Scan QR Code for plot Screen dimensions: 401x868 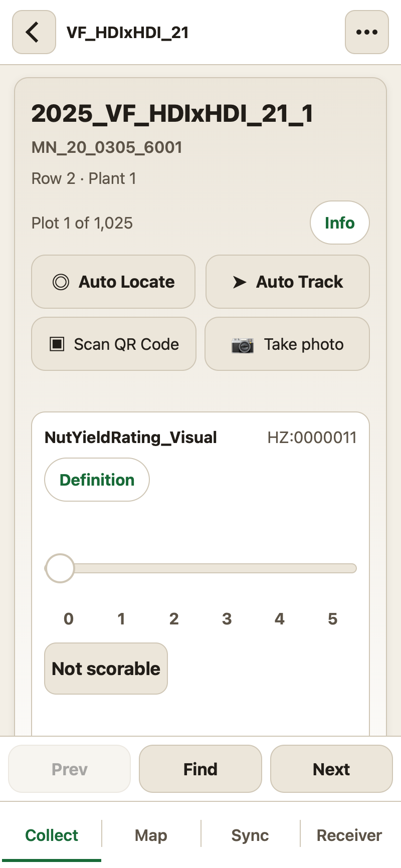[114, 344]
